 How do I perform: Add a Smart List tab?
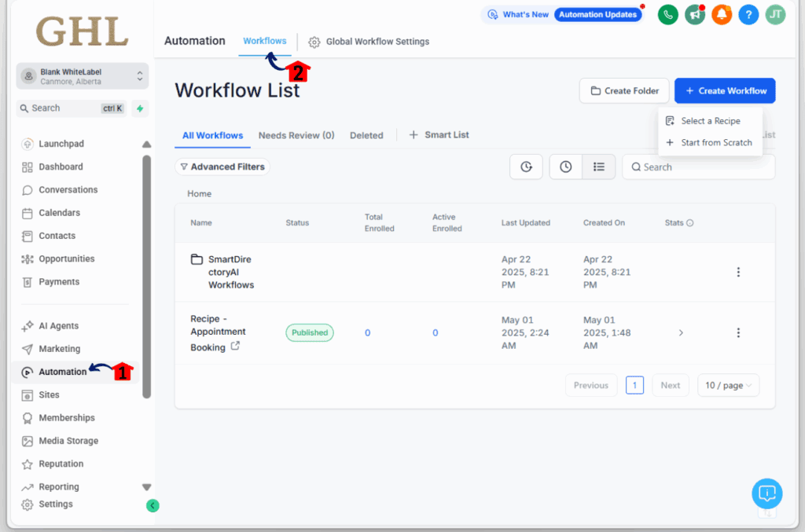pos(439,135)
